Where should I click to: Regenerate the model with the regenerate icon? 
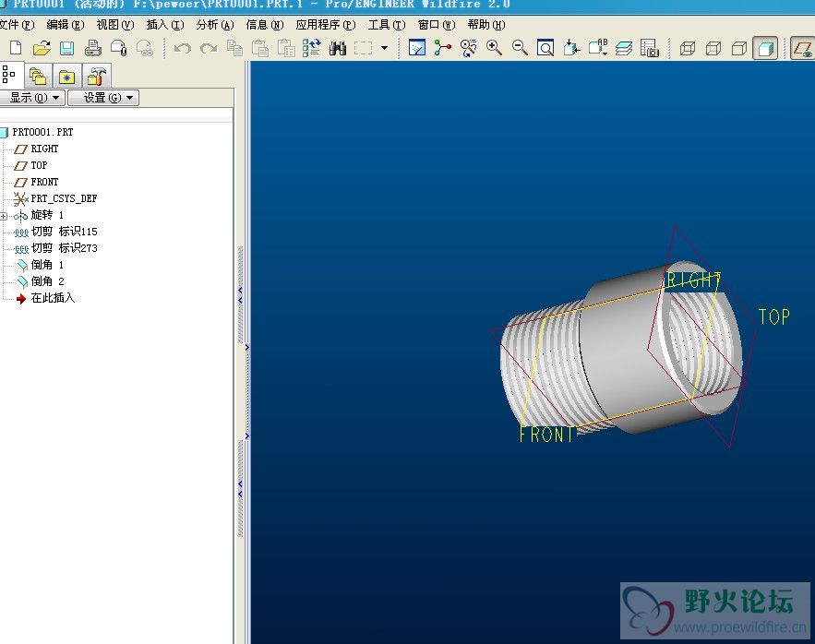(x=311, y=48)
